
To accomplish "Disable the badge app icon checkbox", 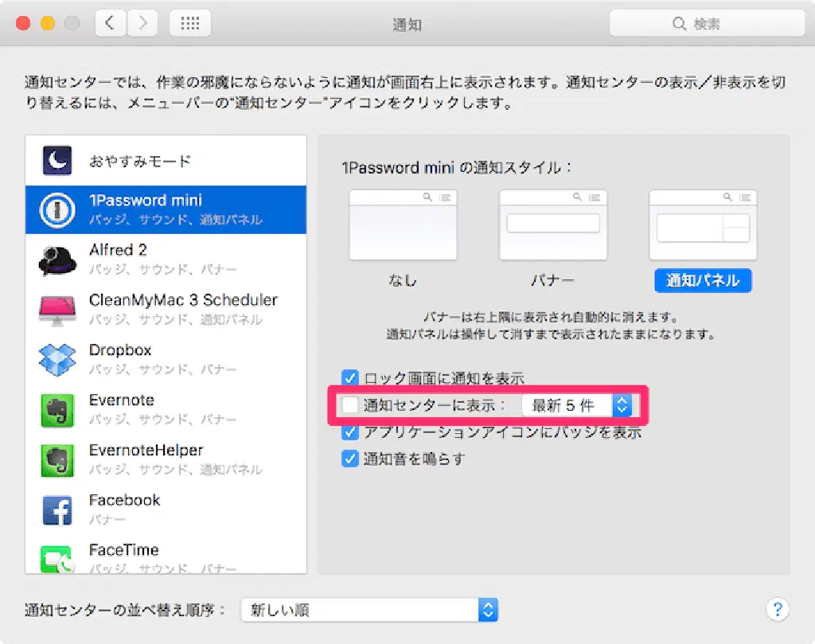I will pos(349,432).
